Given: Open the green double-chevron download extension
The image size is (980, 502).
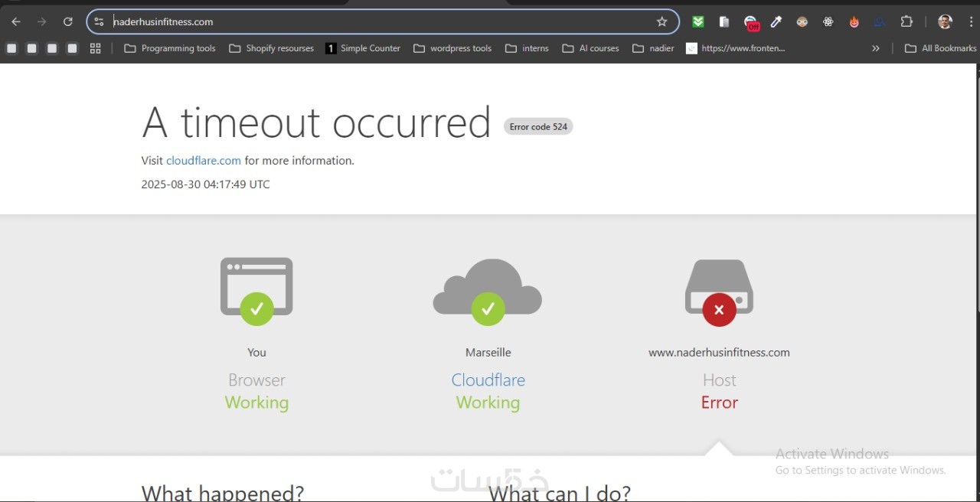Looking at the screenshot, I should (698, 22).
